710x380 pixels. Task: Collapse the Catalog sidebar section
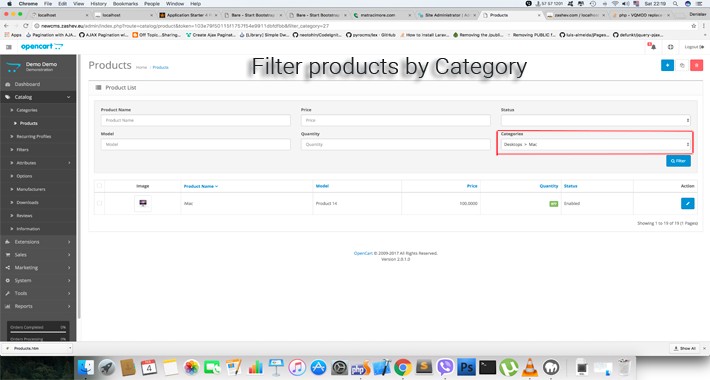pos(38,97)
